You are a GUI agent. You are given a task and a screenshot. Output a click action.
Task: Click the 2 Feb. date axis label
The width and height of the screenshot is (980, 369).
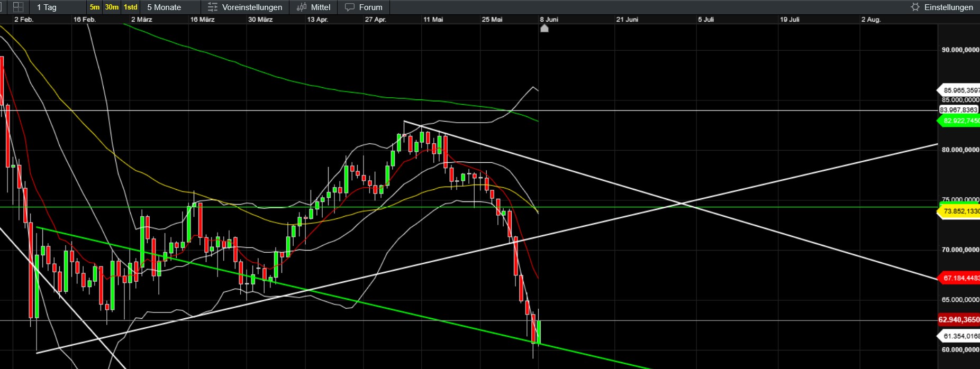tap(23, 20)
